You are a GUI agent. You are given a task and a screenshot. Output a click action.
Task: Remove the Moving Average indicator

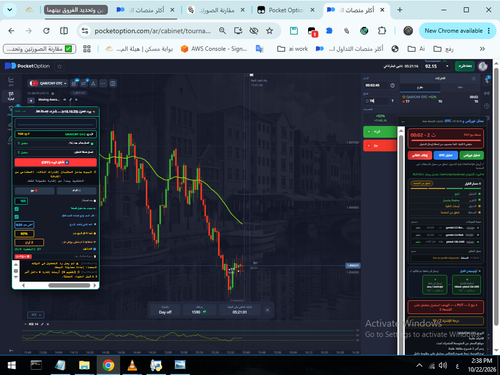(x=76, y=100)
